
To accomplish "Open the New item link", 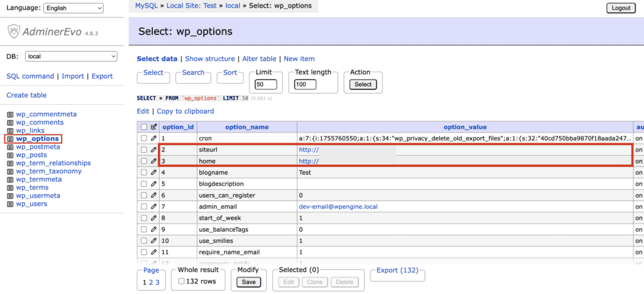I will point(299,59).
